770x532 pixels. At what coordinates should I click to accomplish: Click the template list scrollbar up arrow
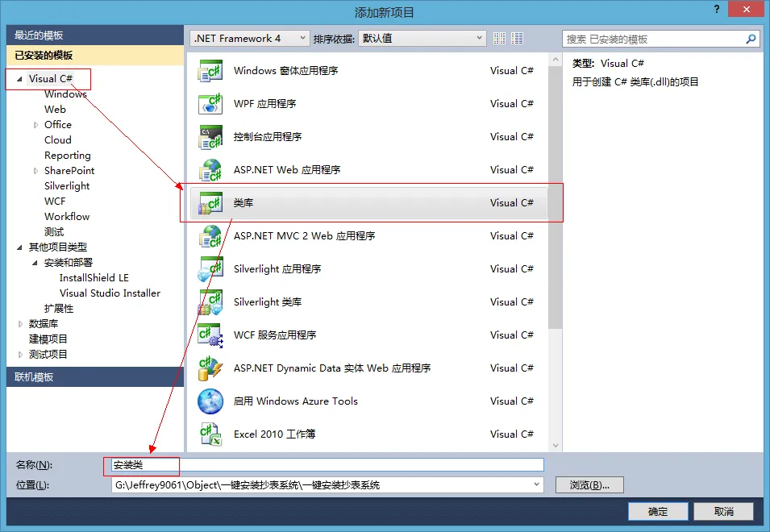556,60
